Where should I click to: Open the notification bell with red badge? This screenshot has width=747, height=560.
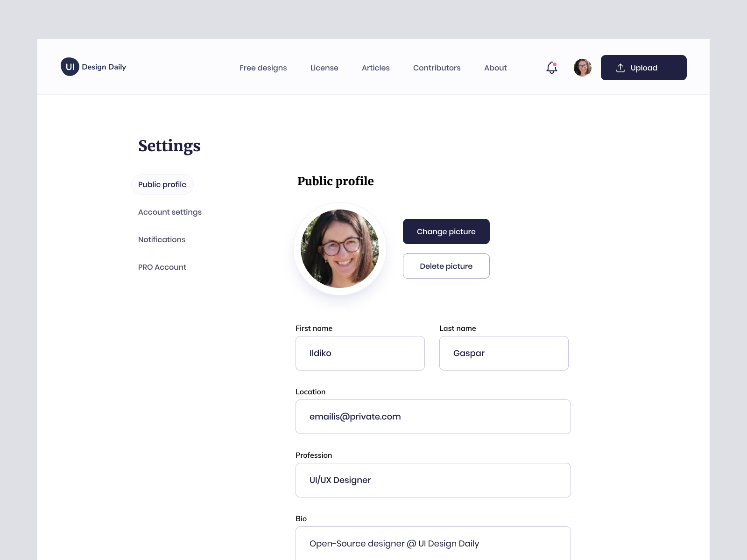point(551,67)
